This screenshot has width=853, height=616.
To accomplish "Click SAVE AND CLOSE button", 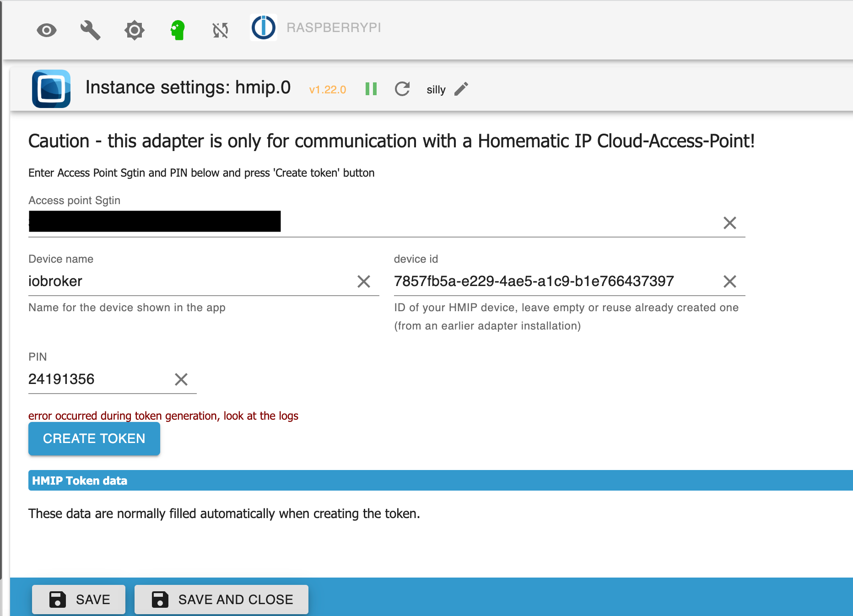I will pyautogui.click(x=221, y=600).
